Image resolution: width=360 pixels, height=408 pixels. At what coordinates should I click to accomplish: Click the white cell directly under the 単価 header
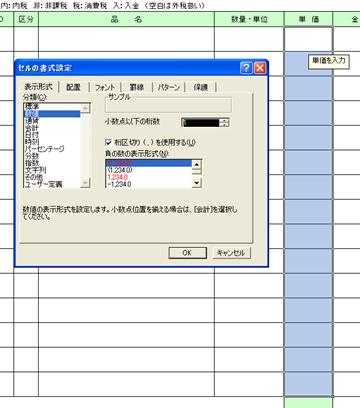[308, 39]
